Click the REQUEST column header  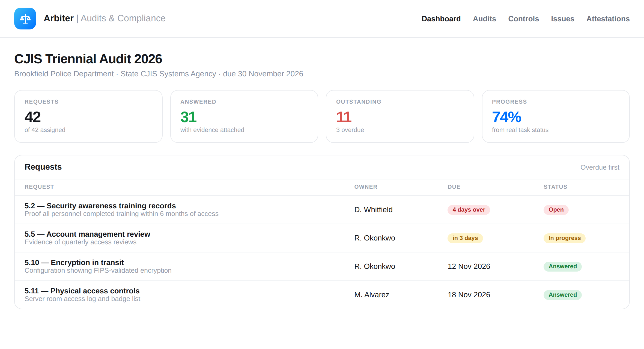click(39, 187)
